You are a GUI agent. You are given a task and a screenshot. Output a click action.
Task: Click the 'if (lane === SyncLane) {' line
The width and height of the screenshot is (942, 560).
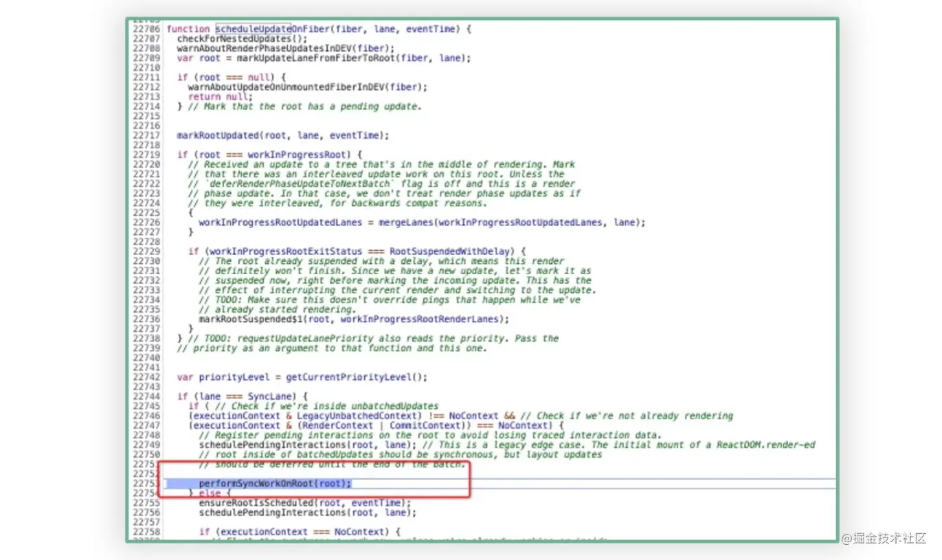[x=242, y=396]
